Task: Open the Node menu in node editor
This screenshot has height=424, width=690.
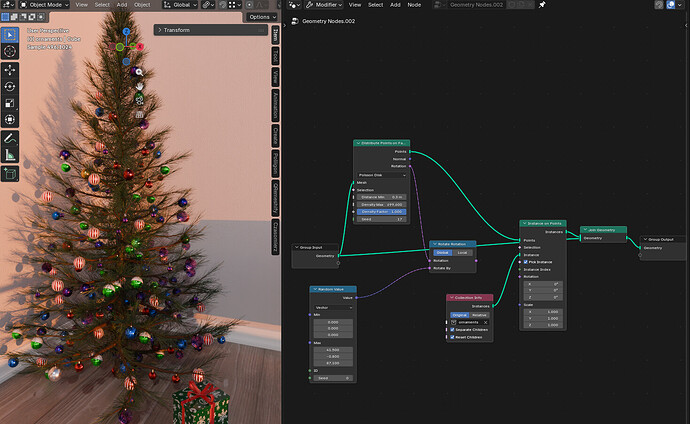Action: point(414,5)
